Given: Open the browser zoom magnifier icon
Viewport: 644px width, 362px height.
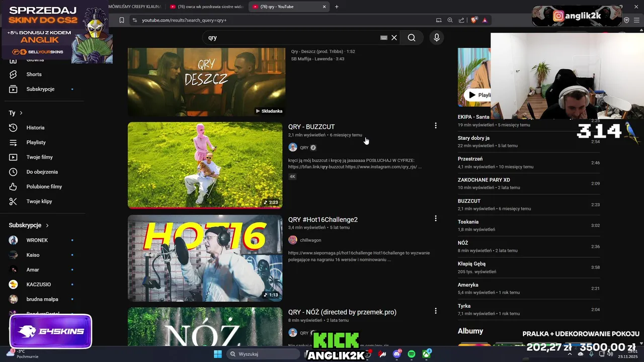Looking at the screenshot, I should click(x=450, y=20).
